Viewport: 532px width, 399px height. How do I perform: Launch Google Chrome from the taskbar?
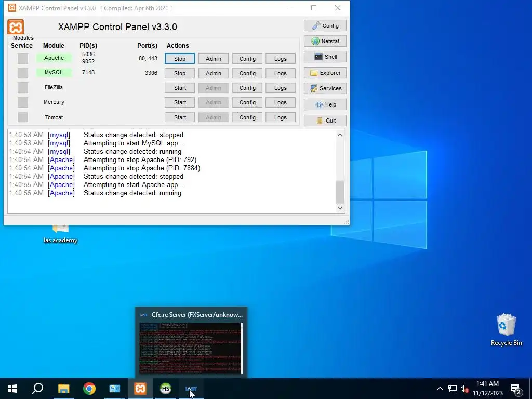89,389
